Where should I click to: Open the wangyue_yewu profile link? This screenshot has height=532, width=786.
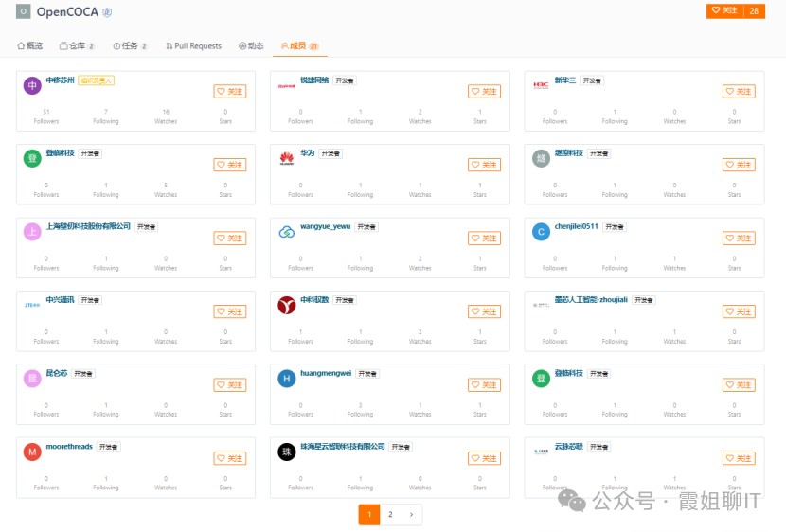[x=326, y=226]
